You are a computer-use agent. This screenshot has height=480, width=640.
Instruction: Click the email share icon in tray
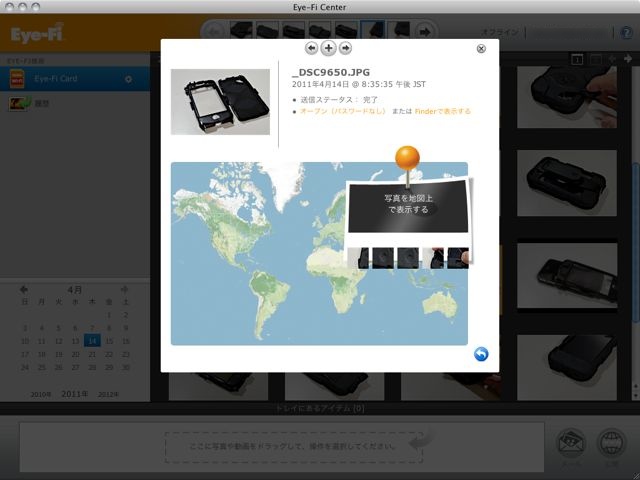(571, 443)
